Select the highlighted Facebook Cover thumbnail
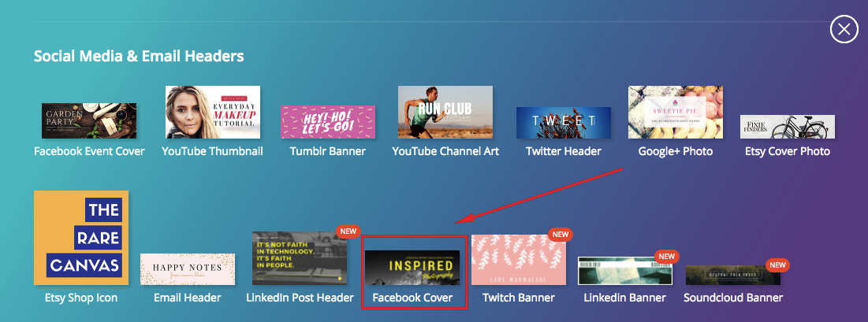868x322 pixels. (415, 268)
